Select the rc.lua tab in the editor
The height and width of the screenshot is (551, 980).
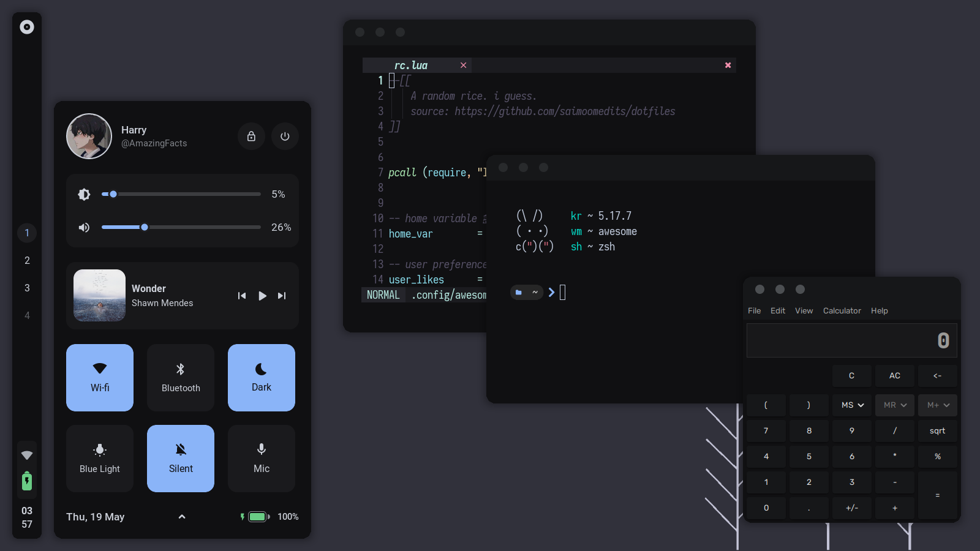pyautogui.click(x=410, y=65)
